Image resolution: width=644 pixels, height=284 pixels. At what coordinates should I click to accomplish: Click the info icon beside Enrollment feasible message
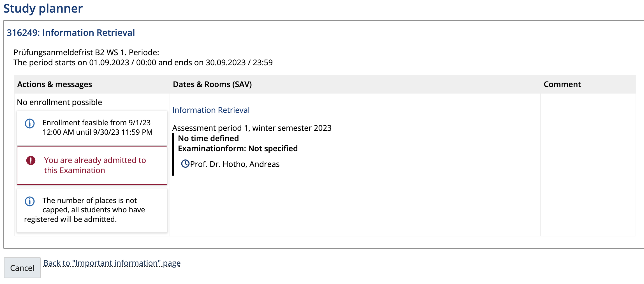click(30, 124)
